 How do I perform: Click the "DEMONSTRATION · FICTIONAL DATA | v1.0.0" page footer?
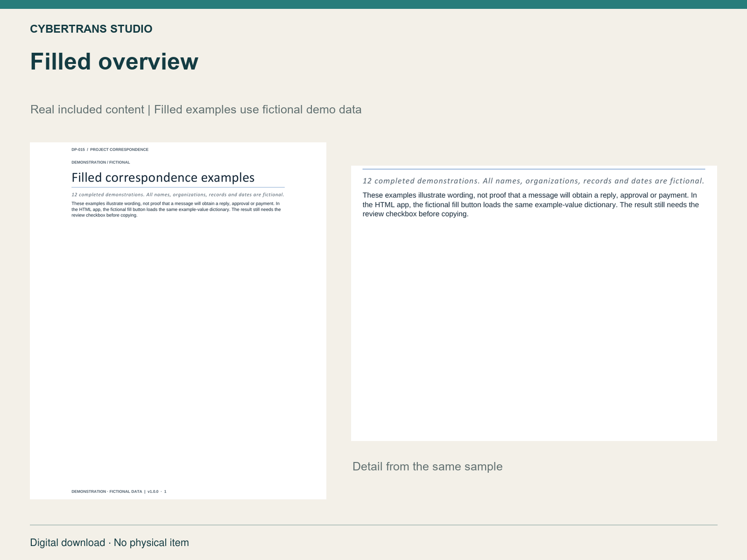119,491
